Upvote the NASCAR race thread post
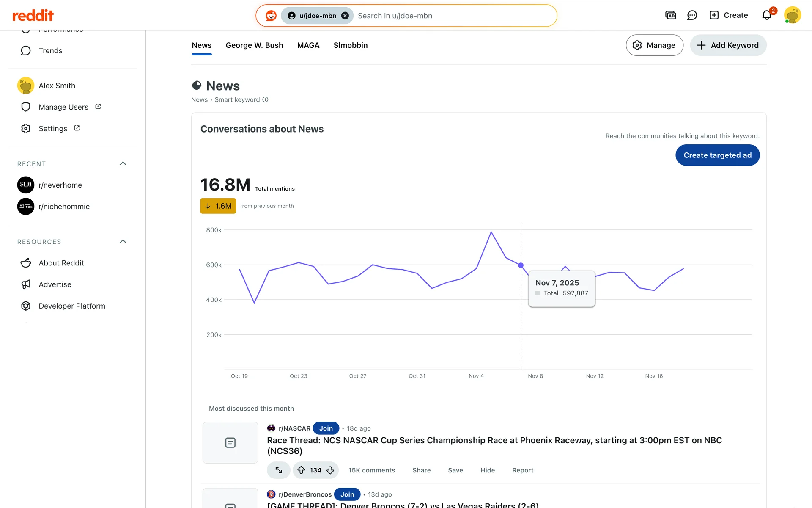This screenshot has height=508, width=812. point(301,470)
